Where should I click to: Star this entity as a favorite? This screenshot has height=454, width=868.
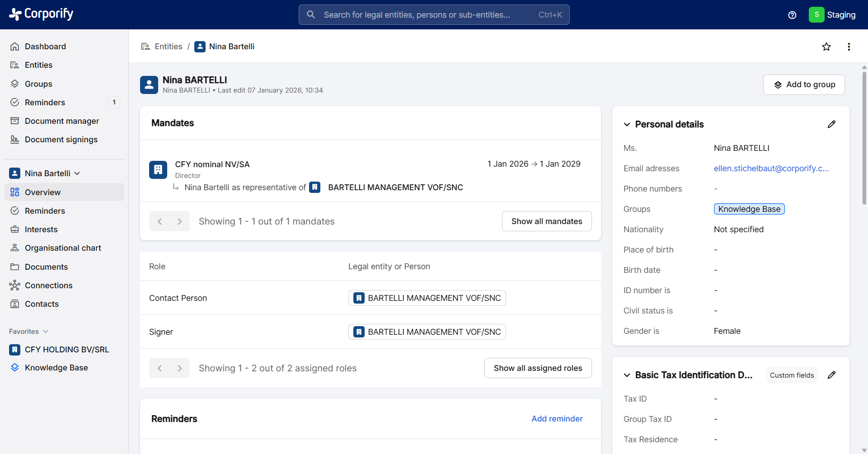click(x=826, y=47)
